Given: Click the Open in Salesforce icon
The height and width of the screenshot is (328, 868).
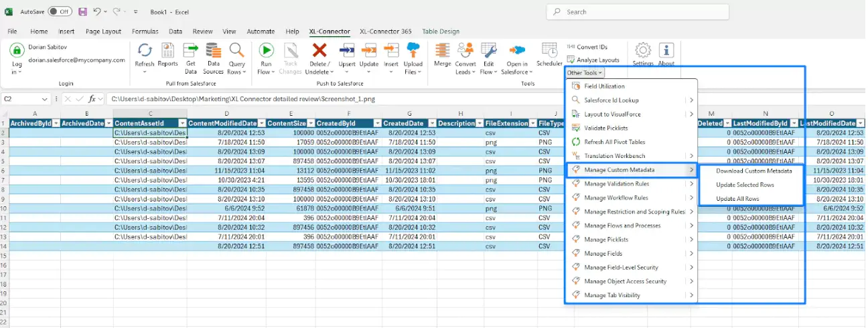Looking at the screenshot, I should (517, 50).
